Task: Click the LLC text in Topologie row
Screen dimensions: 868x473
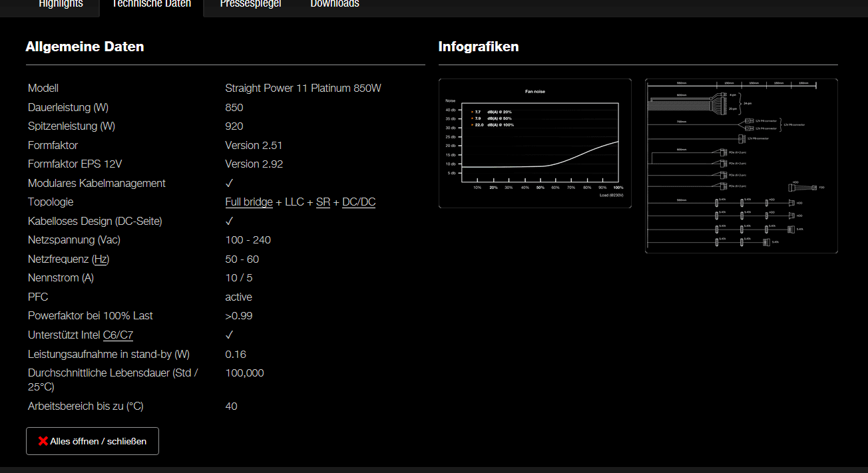Action: point(294,202)
